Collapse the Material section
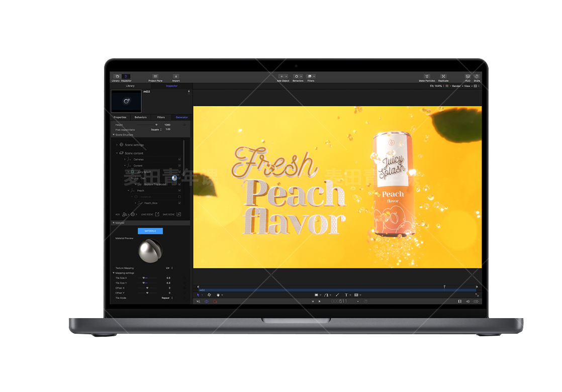Viewport: 562px width, 392px height. [x=114, y=223]
